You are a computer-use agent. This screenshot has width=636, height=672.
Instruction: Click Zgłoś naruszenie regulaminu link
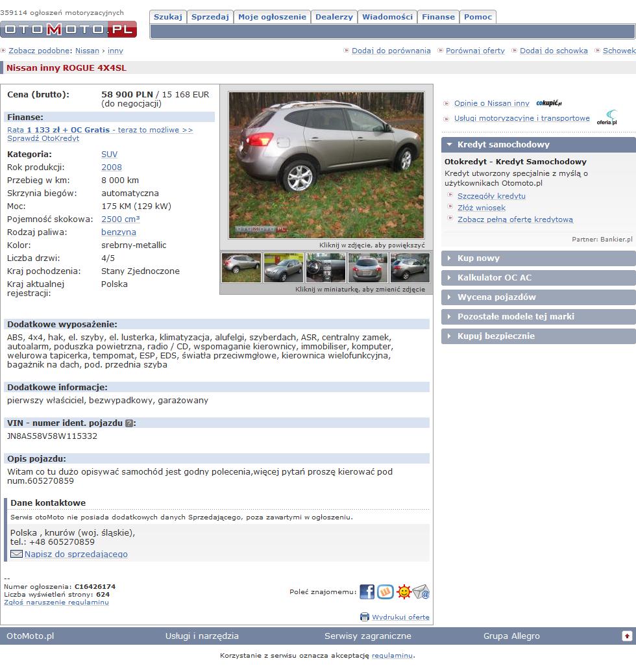[x=56, y=602]
